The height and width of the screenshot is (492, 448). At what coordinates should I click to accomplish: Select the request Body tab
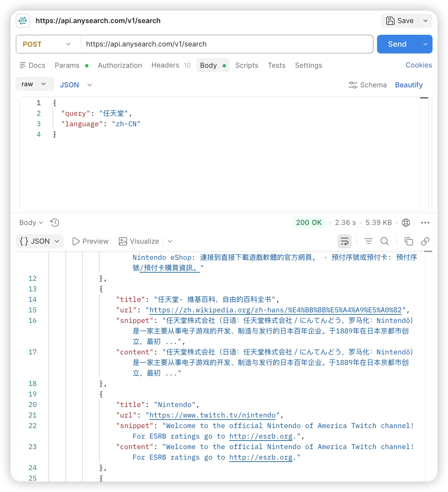click(x=213, y=65)
